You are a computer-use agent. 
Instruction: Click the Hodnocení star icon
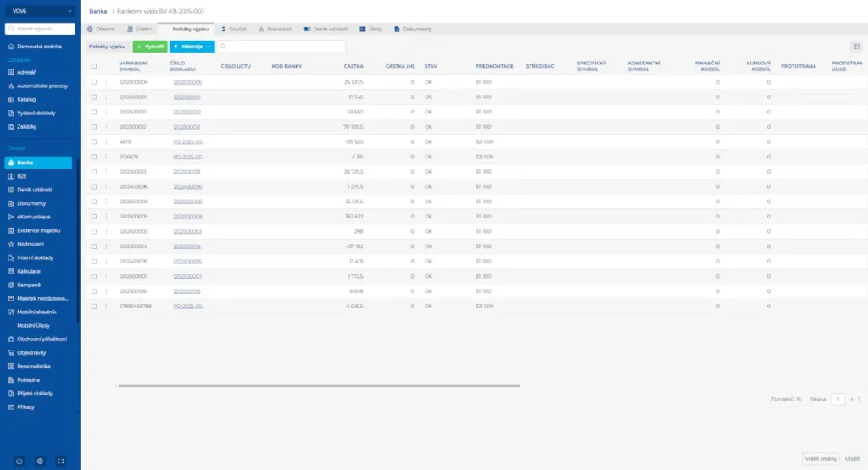tap(10, 243)
